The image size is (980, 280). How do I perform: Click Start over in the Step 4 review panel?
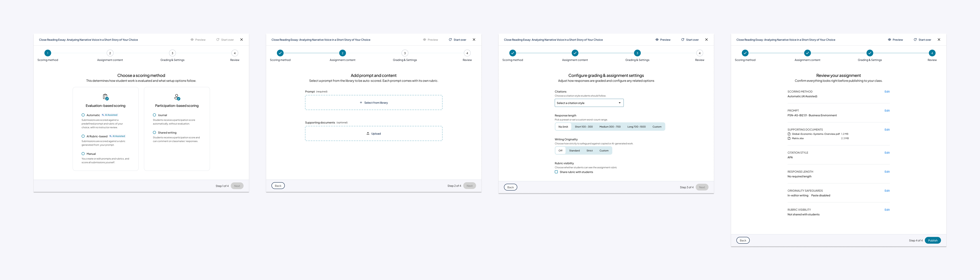(922, 40)
